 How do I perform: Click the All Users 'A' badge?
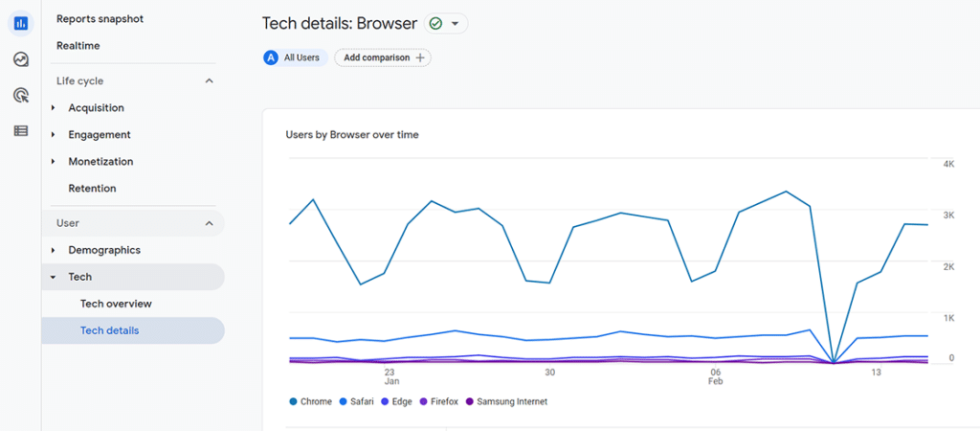(271, 57)
